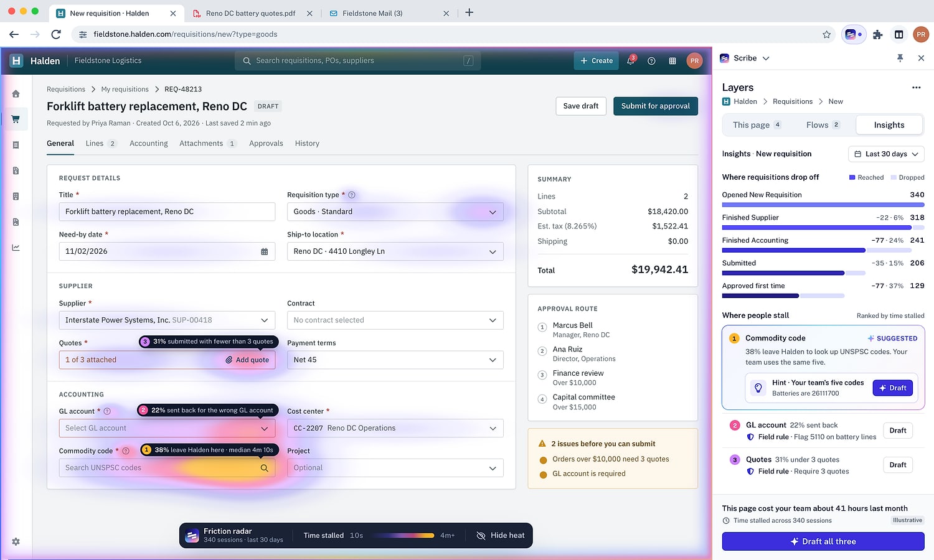Click the Search requisitions search box
This screenshot has height=560, width=934.
(x=357, y=61)
